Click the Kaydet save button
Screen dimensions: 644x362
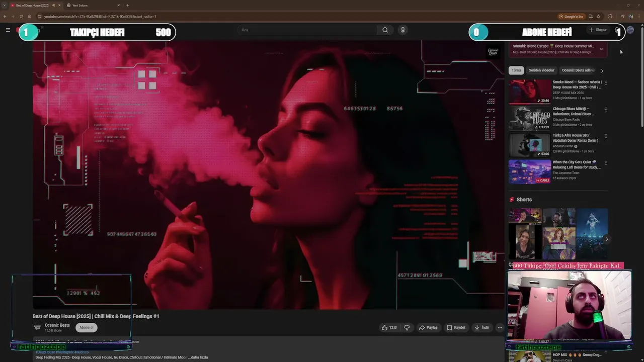click(x=456, y=327)
